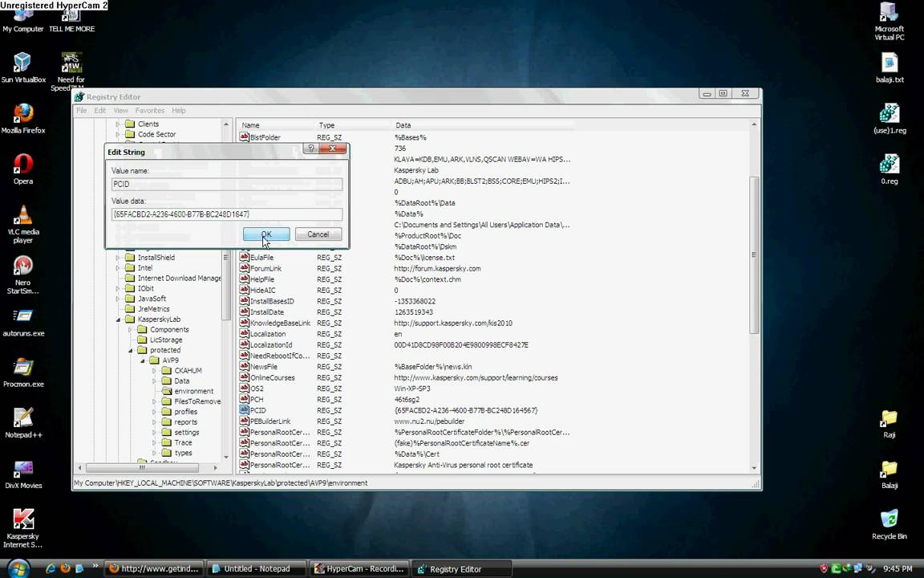Open the Edit menu in Registry Editor
Screen dimensions: 924x578
pos(100,110)
